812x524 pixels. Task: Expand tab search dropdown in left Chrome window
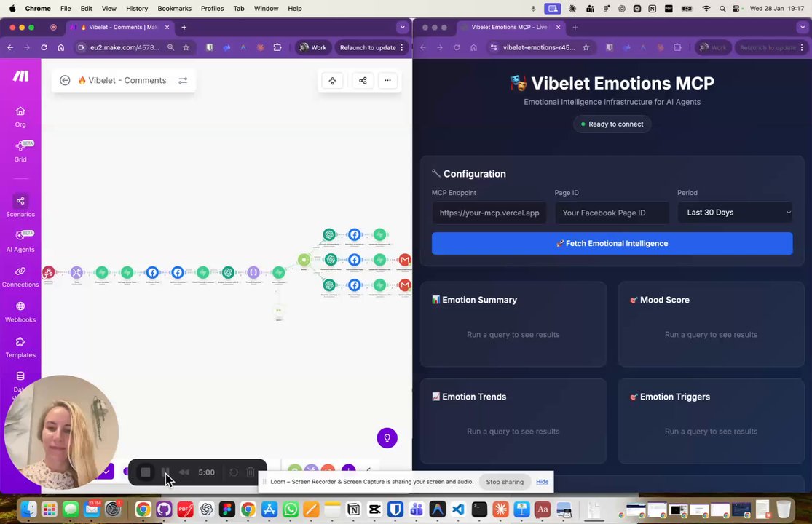coord(403,28)
